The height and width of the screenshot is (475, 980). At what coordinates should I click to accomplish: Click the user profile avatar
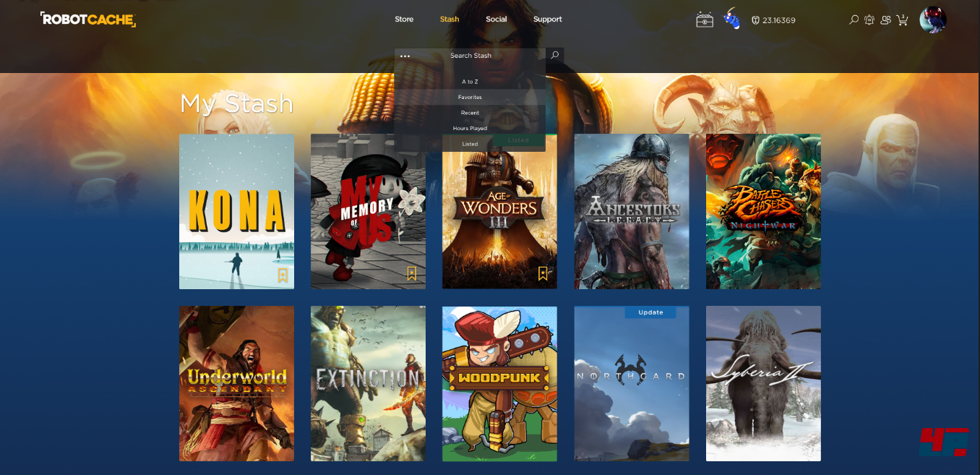[x=932, y=20]
